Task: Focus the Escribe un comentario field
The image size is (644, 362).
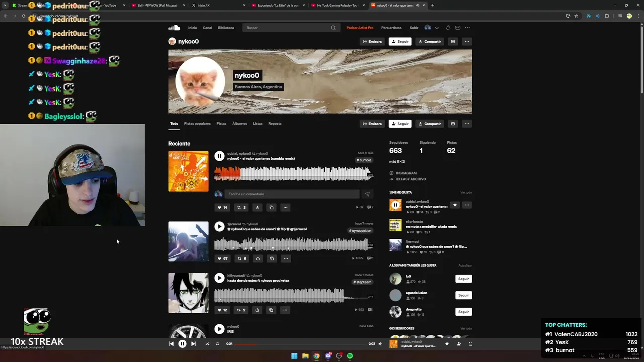Action: coord(292,194)
